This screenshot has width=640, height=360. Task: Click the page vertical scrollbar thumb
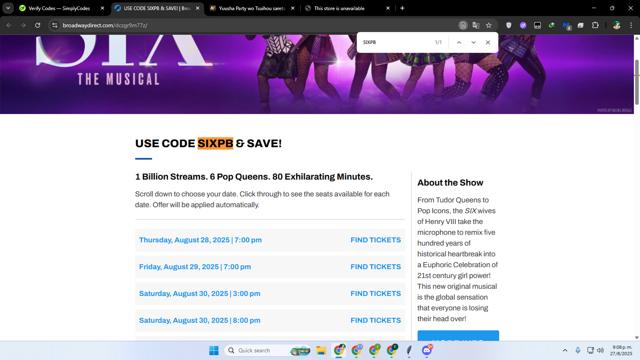coord(637,82)
